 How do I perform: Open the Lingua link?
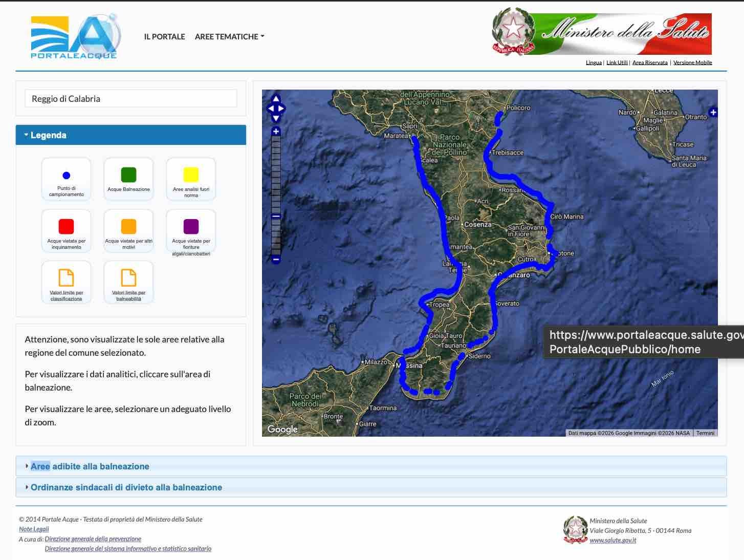(x=594, y=62)
